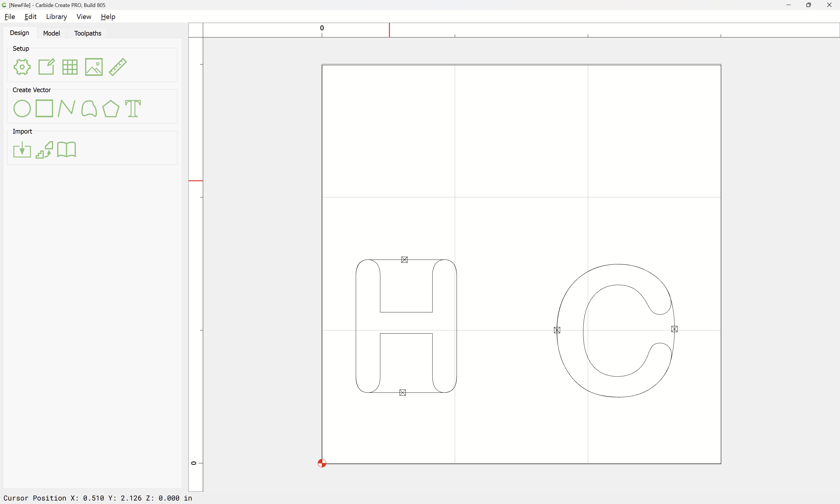This screenshot has width=840, height=504.
Task: Click the background image icon
Action: pyautogui.click(x=94, y=67)
